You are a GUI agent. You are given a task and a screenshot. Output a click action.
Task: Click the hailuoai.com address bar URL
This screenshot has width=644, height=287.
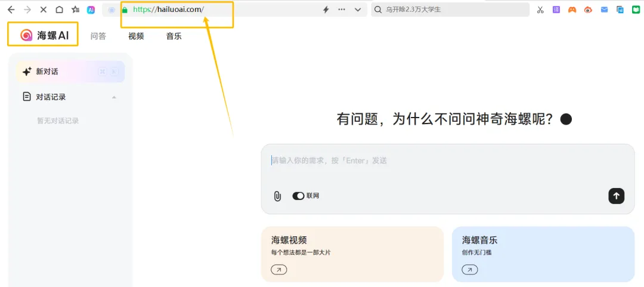point(168,10)
